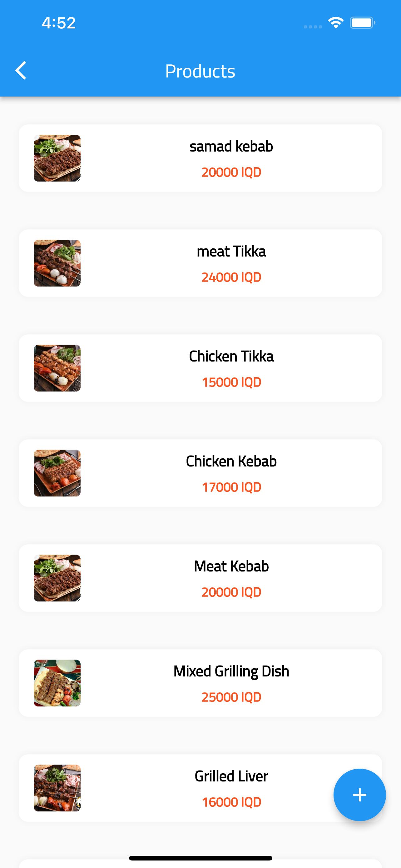Tap the back arrow in header

21,71
